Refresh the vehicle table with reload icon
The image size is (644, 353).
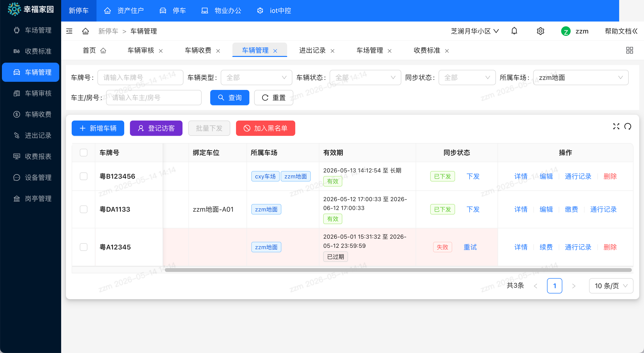point(628,127)
